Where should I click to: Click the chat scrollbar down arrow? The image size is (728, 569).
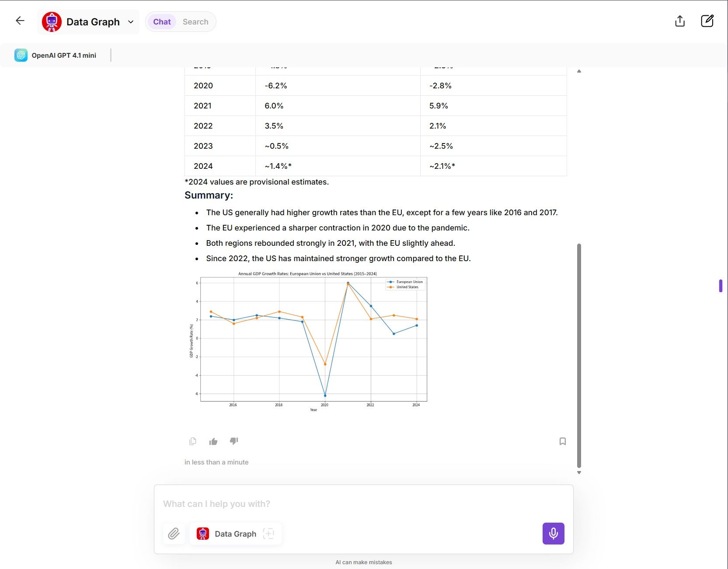point(579,473)
